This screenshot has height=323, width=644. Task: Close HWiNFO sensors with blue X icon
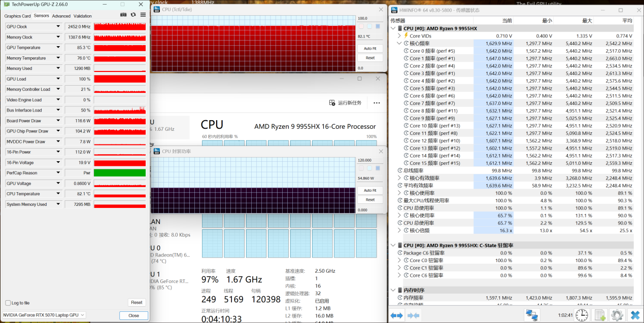tap(634, 315)
